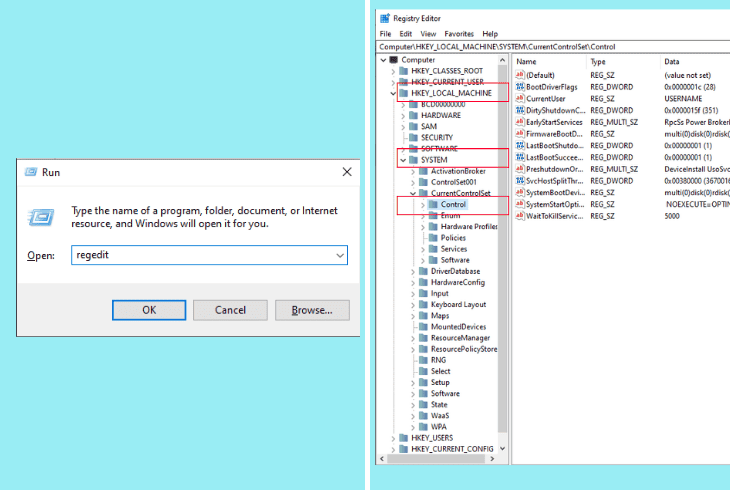Viewport: 730px width, 490px height.
Task: Open the View menu in Registry Editor
Action: tap(428, 34)
